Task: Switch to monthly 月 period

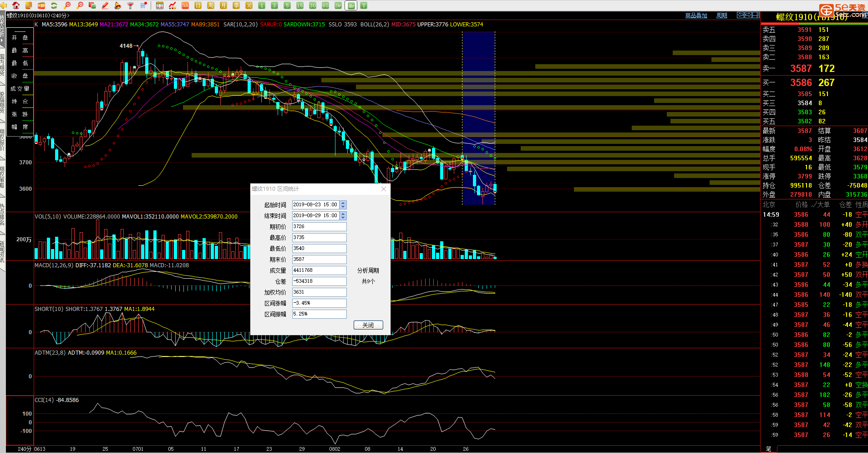Action: [x=223, y=5]
